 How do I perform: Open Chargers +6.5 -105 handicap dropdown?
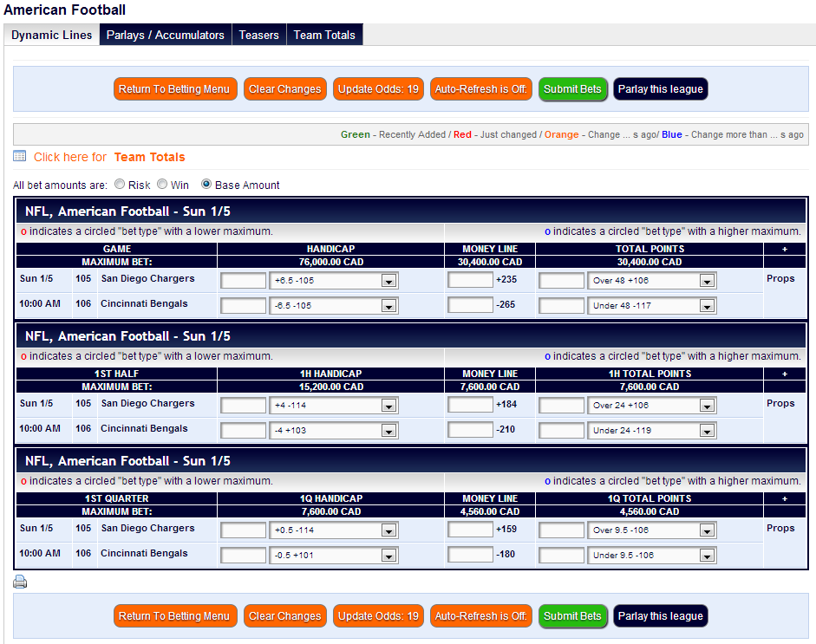point(388,281)
